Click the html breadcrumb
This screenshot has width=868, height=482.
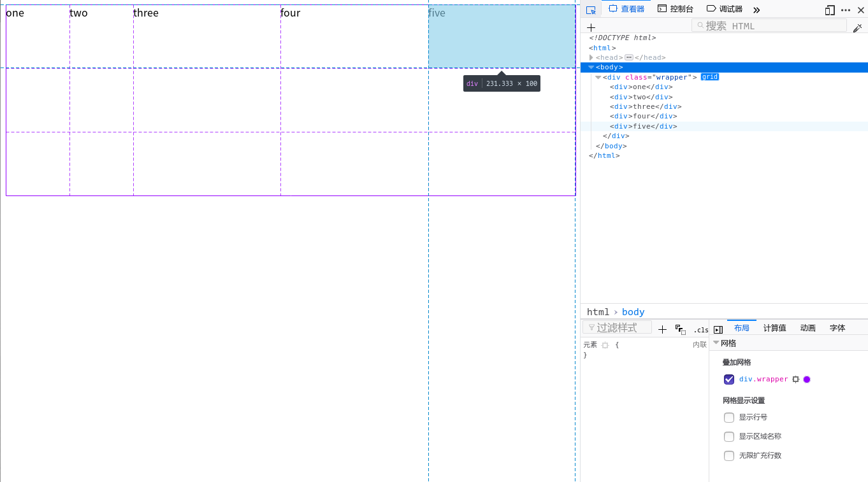[x=598, y=312]
